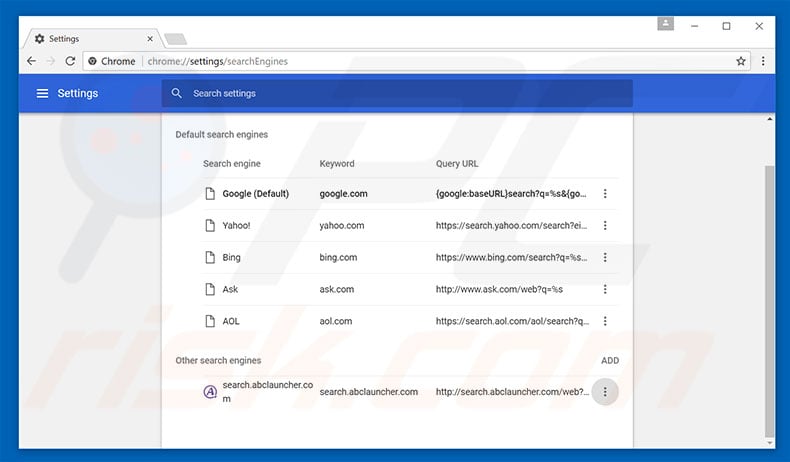The height and width of the screenshot is (462, 790).
Task: Select the Google (Default) name
Action: click(255, 193)
